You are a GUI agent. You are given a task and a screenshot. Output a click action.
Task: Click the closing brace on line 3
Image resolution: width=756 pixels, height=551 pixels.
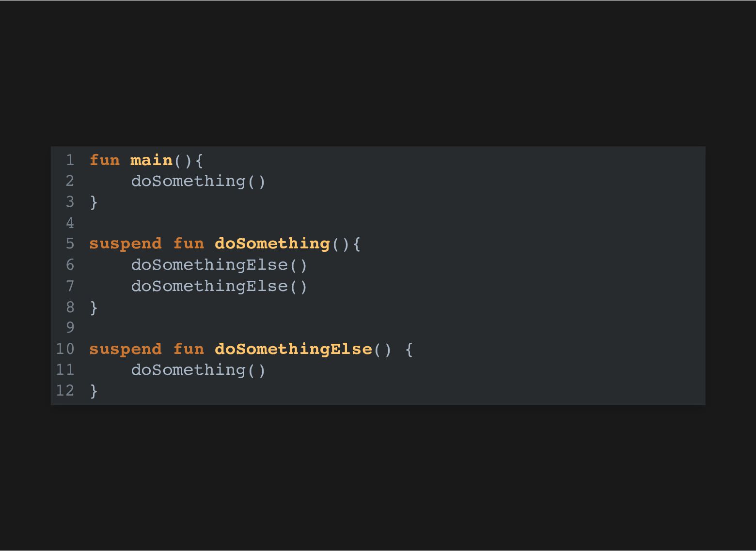(94, 202)
